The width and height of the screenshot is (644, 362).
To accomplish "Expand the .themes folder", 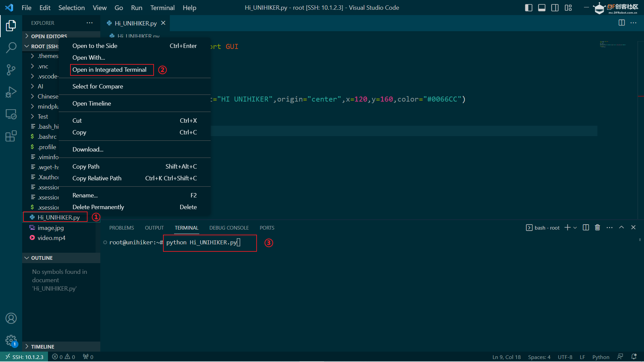I will [45, 56].
